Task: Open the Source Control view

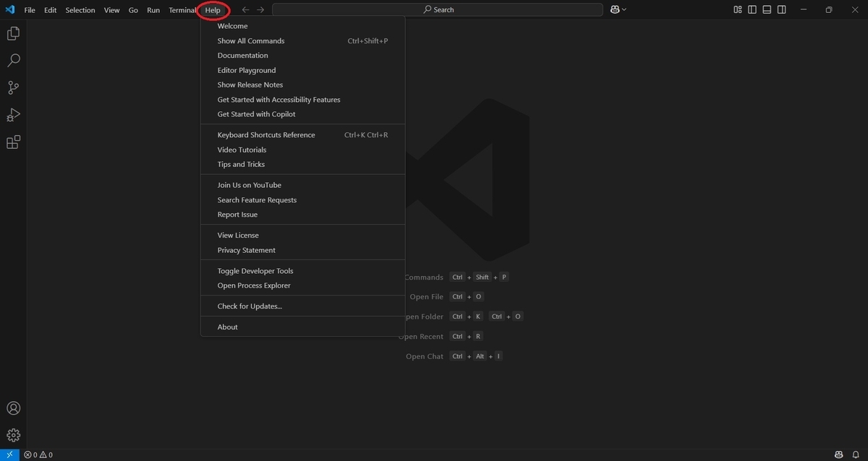Action: coord(13,88)
